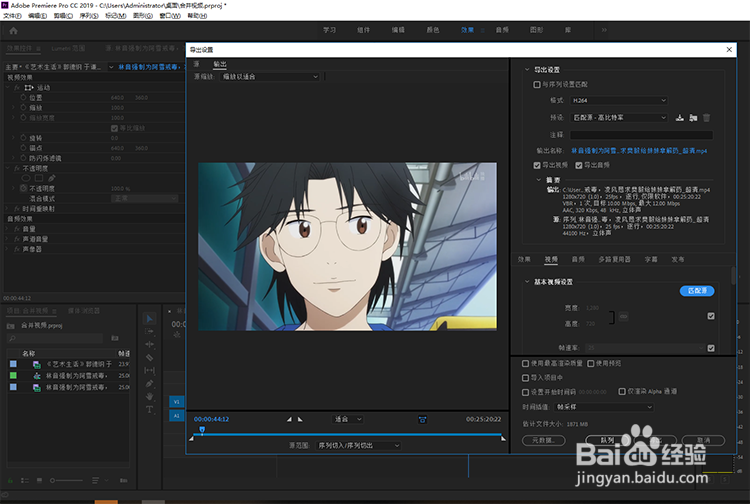Enable 与序列设置匹配 checkbox

(x=537, y=85)
